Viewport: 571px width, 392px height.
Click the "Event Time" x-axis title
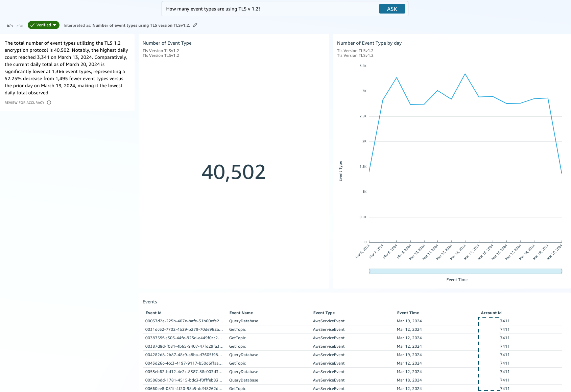click(x=457, y=280)
